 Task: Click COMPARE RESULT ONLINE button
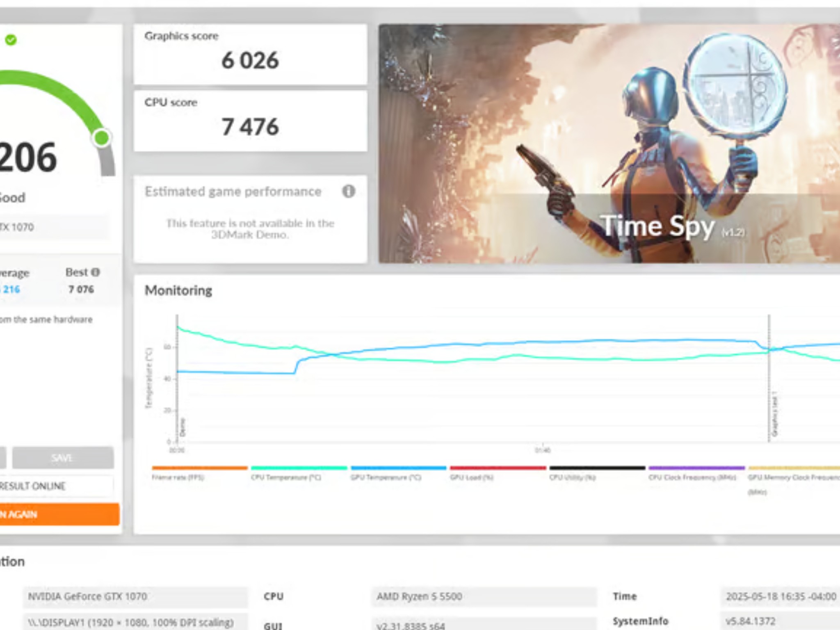57,486
